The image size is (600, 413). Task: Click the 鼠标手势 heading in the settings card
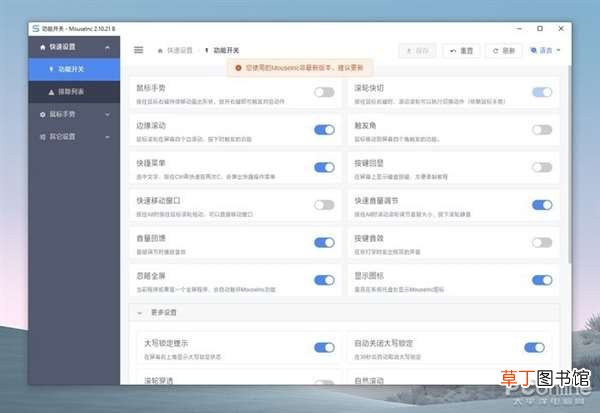pos(151,88)
